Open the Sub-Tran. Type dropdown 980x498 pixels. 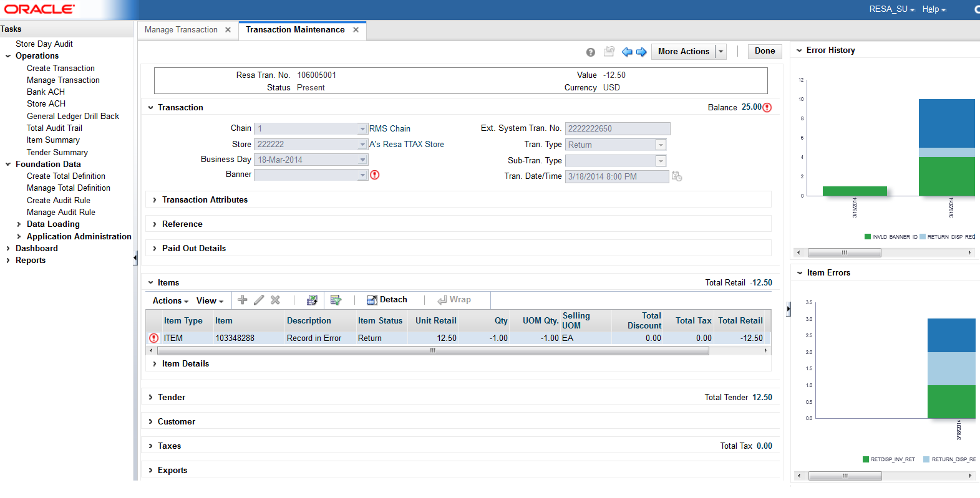click(x=661, y=161)
